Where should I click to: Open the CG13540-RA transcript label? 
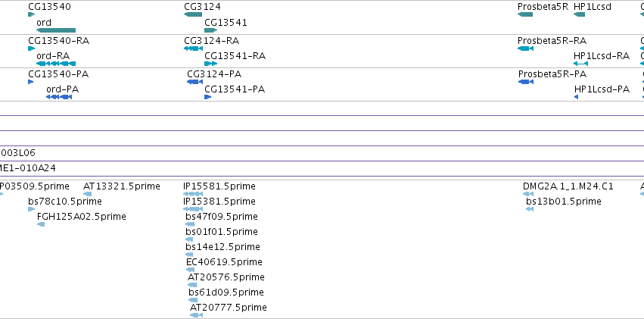point(59,41)
